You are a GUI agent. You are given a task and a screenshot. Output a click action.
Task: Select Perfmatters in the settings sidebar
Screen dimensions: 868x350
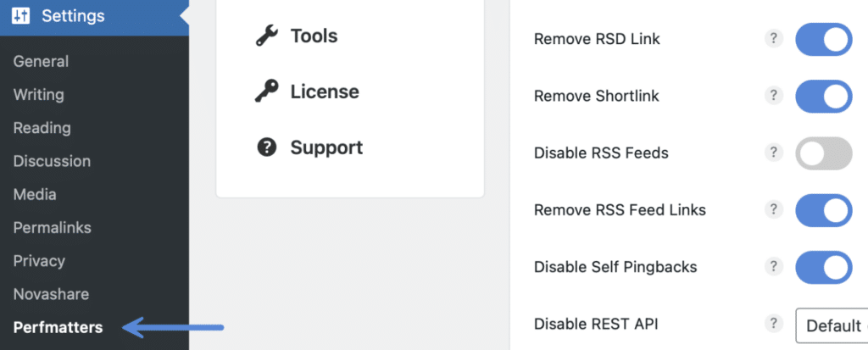click(x=58, y=327)
